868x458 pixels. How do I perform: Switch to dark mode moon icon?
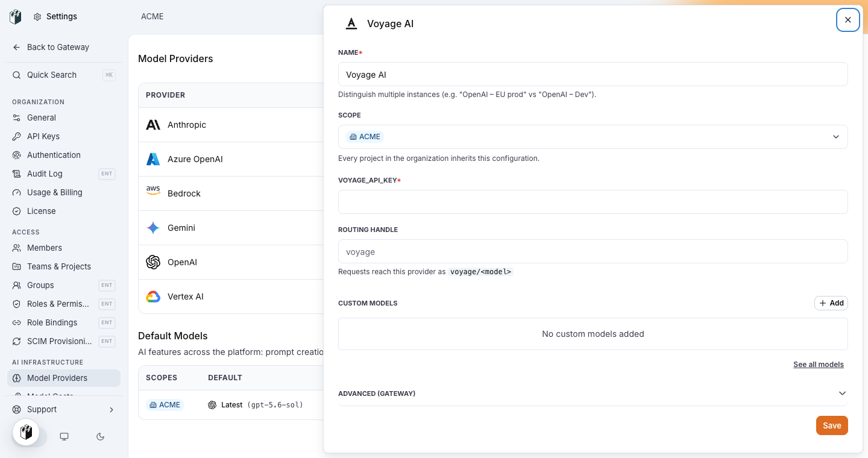tap(101, 436)
